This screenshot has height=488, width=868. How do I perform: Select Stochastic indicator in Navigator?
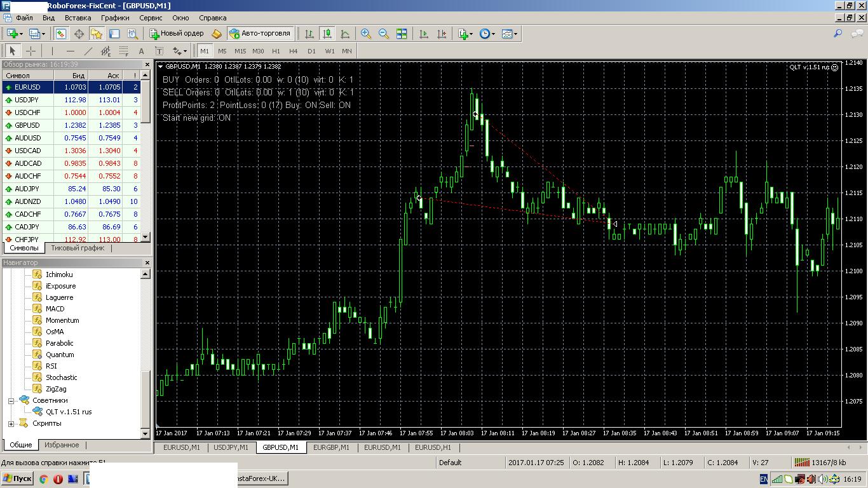(x=61, y=377)
